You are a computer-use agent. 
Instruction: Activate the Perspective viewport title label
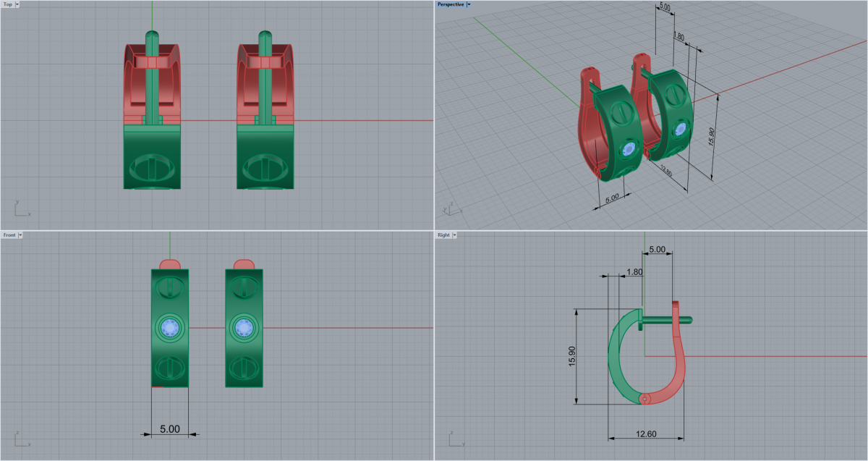click(450, 4)
